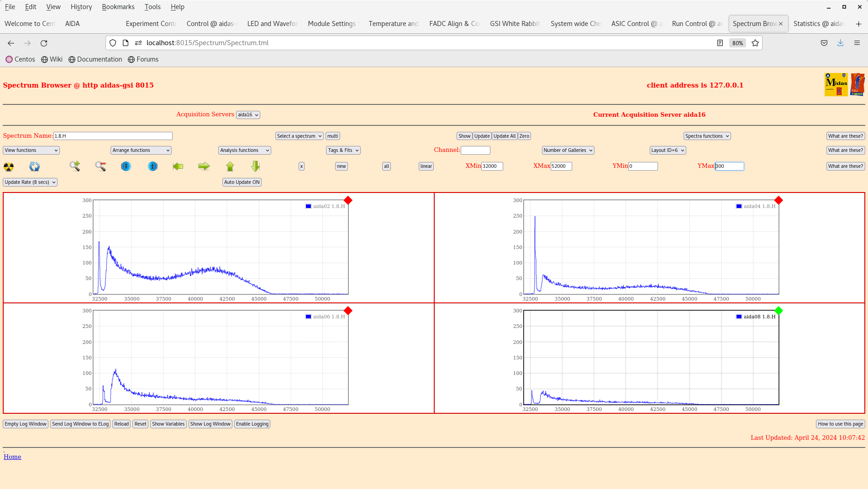This screenshot has width=868, height=489.
Task: Click the Update All button
Action: [x=504, y=135]
